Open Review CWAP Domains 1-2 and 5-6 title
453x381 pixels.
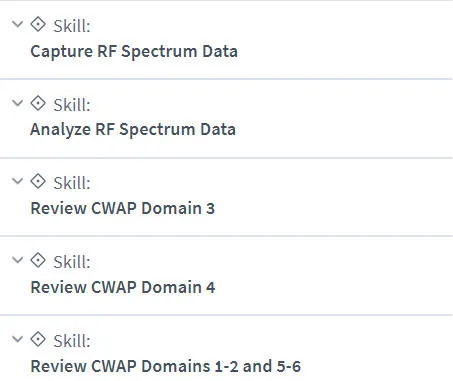tap(166, 366)
